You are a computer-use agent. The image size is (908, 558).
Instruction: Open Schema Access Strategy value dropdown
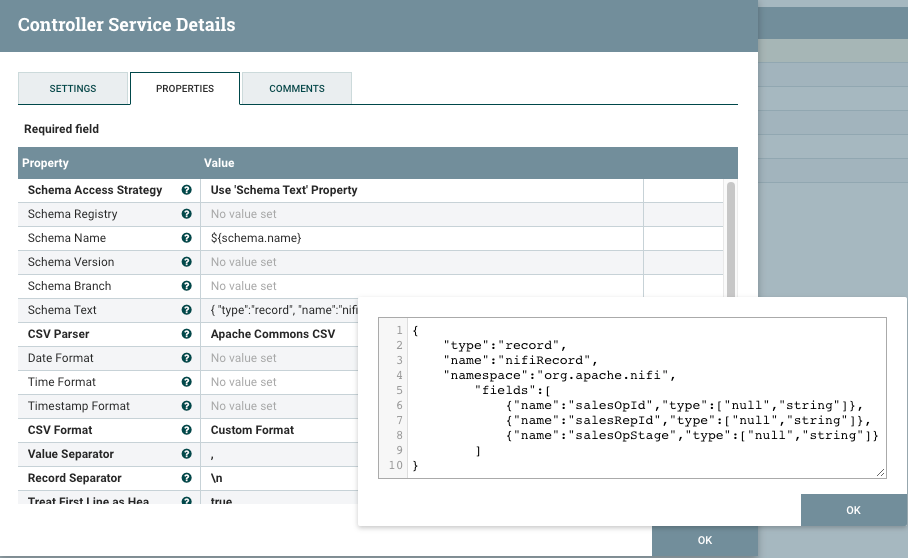[421, 190]
